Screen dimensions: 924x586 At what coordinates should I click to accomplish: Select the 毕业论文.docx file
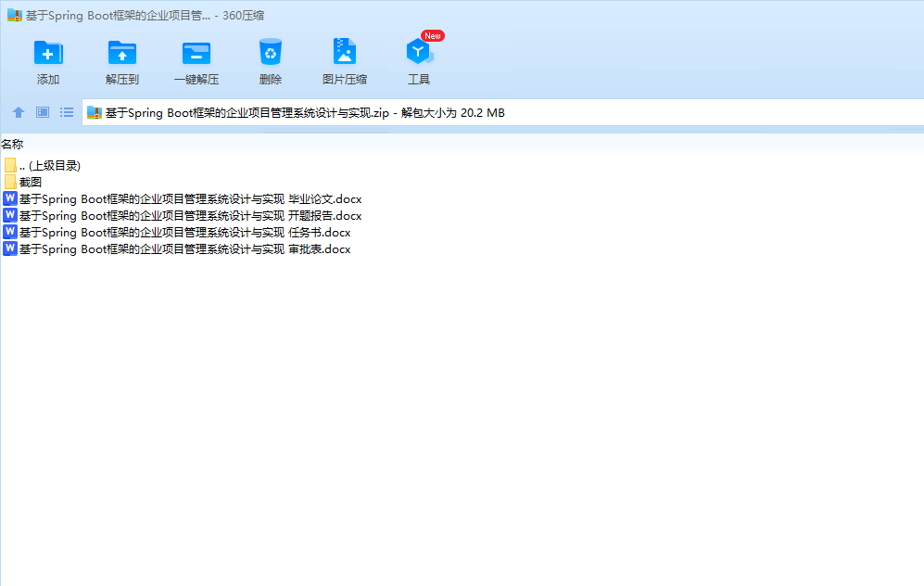coord(183,199)
